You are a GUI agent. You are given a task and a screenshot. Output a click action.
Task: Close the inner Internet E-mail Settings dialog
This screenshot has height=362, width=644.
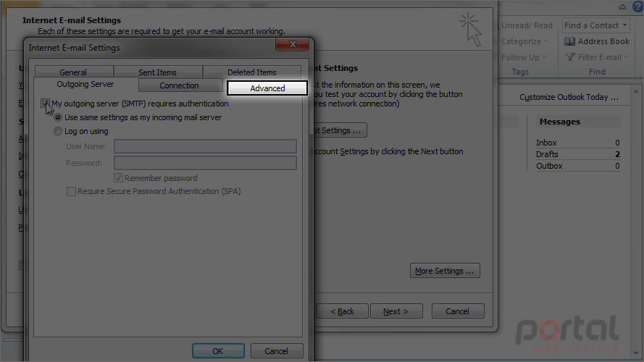pyautogui.click(x=293, y=44)
